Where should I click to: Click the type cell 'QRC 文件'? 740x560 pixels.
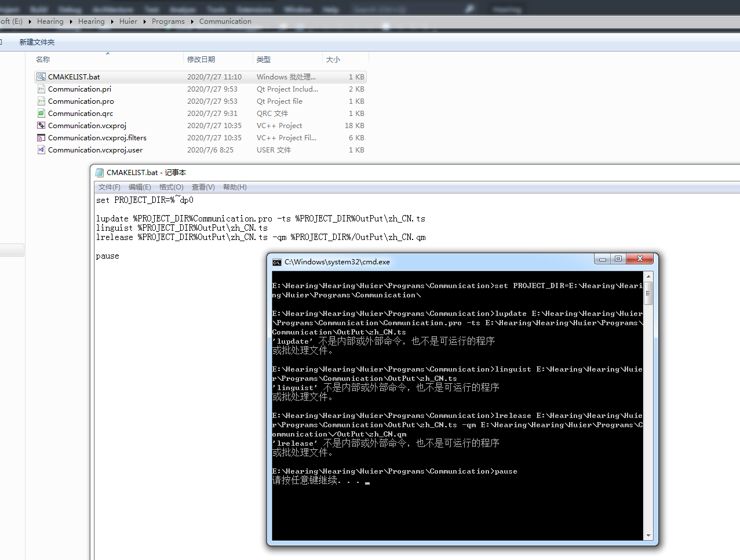coord(272,113)
